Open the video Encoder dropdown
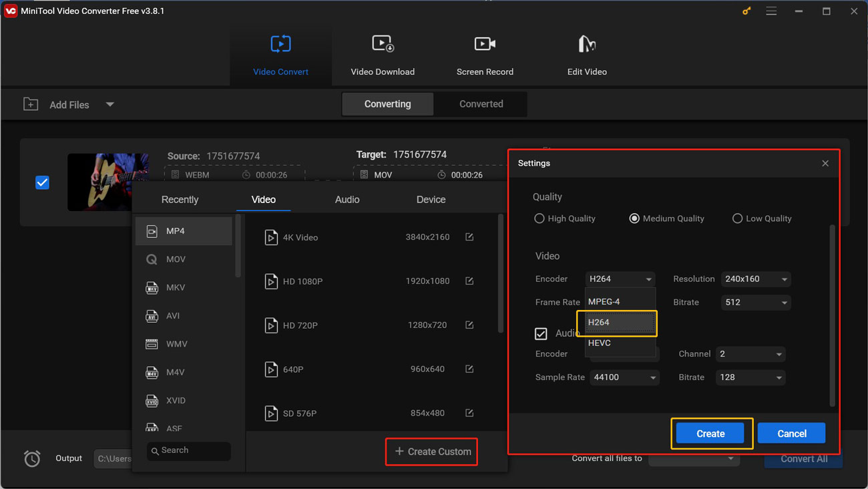Screen dimensions: 868x489 tap(620, 279)
